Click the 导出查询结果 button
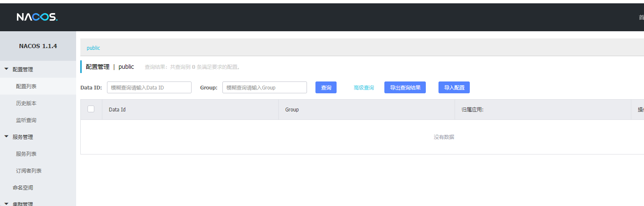Screen dimensions: 644x206 pos(405,87)
